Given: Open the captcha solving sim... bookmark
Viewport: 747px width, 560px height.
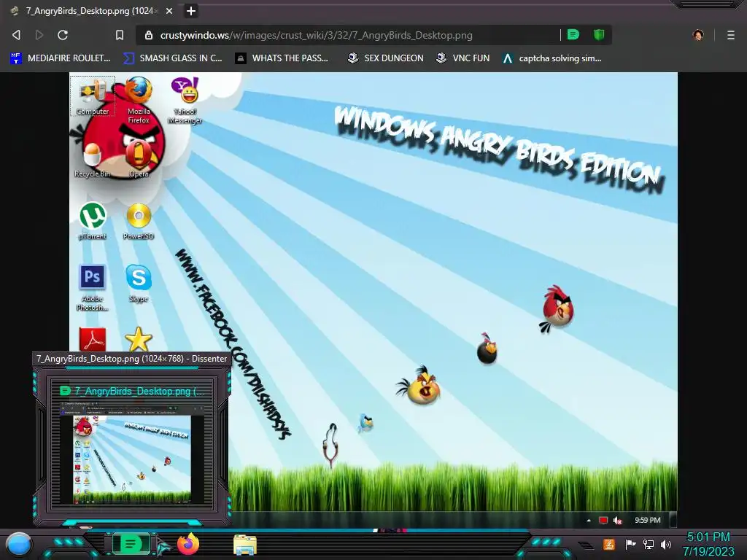Looking at the screenshot, I should pos(552,58).
